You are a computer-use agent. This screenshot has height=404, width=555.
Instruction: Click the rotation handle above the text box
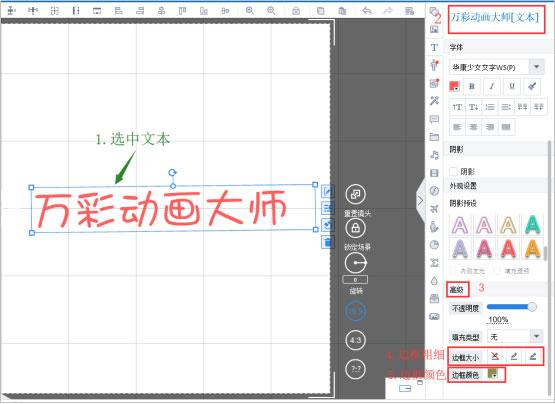(x=173, y=173)
